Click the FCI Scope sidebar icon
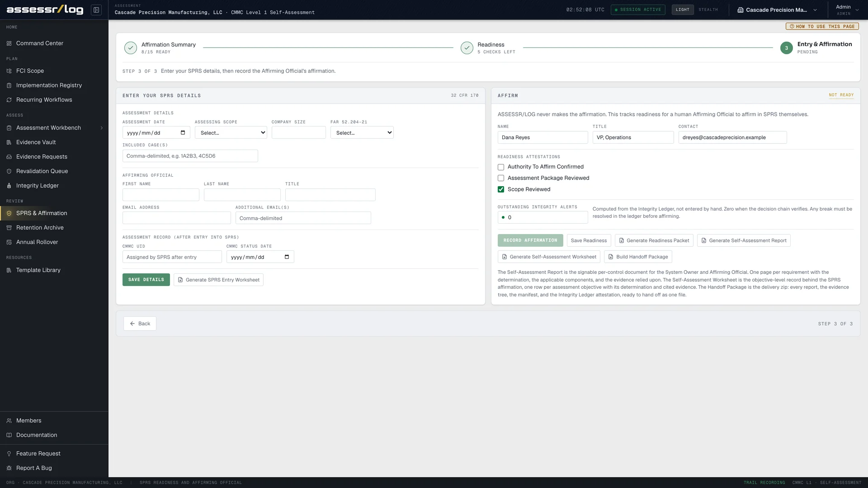 coord(9,71)
